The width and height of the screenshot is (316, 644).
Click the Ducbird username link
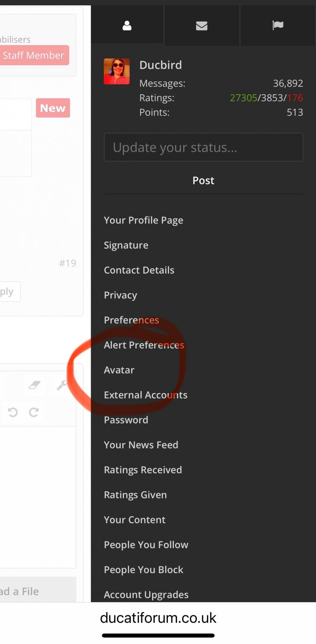(161, 65)
